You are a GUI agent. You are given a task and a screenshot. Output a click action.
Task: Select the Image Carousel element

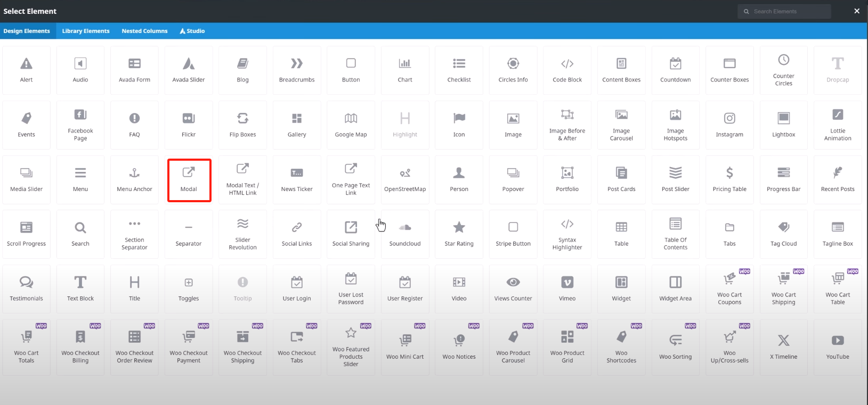pos(621,125)
